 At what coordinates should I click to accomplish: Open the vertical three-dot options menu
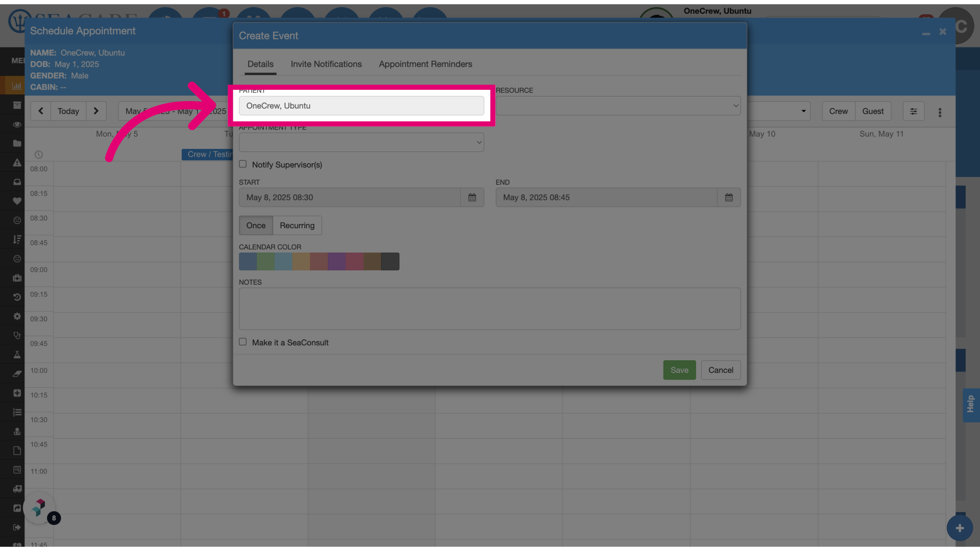tap(940, 112)
